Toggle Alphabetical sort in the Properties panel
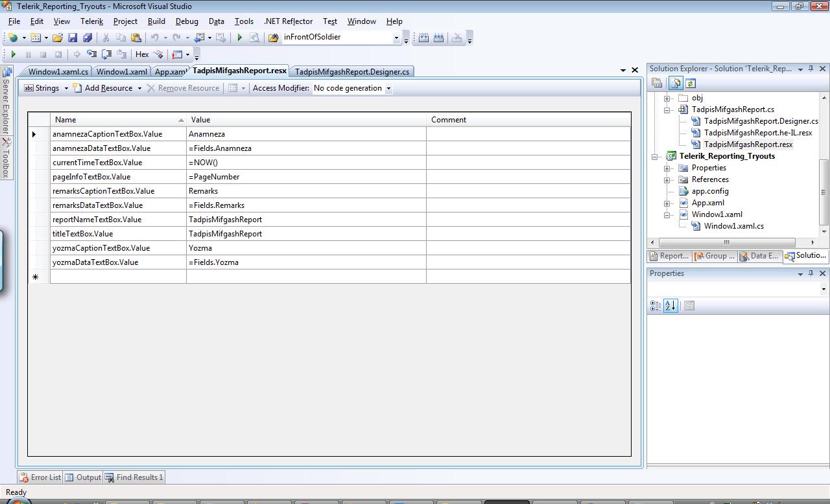Screen dimensions: 830x504 (x=670, y=306)
